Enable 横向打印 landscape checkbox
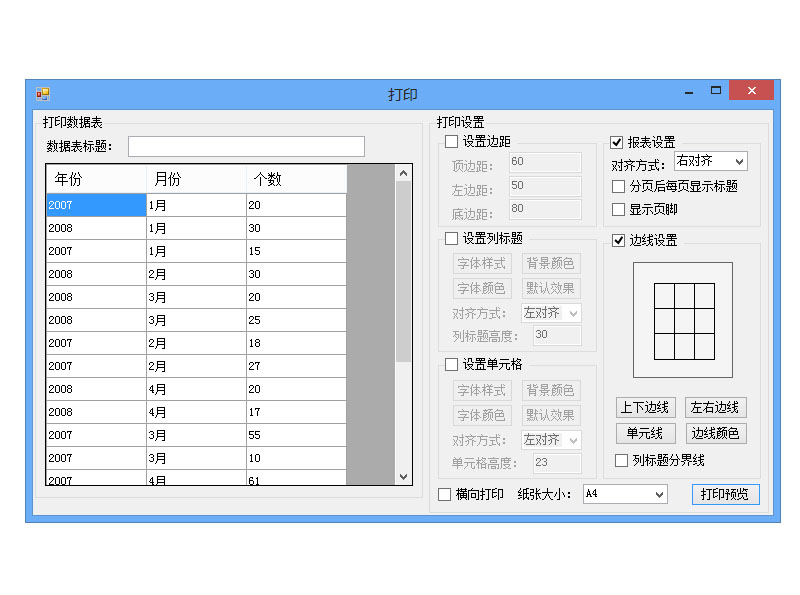Viewport: 800px width, 595px height. coord(444,494)
